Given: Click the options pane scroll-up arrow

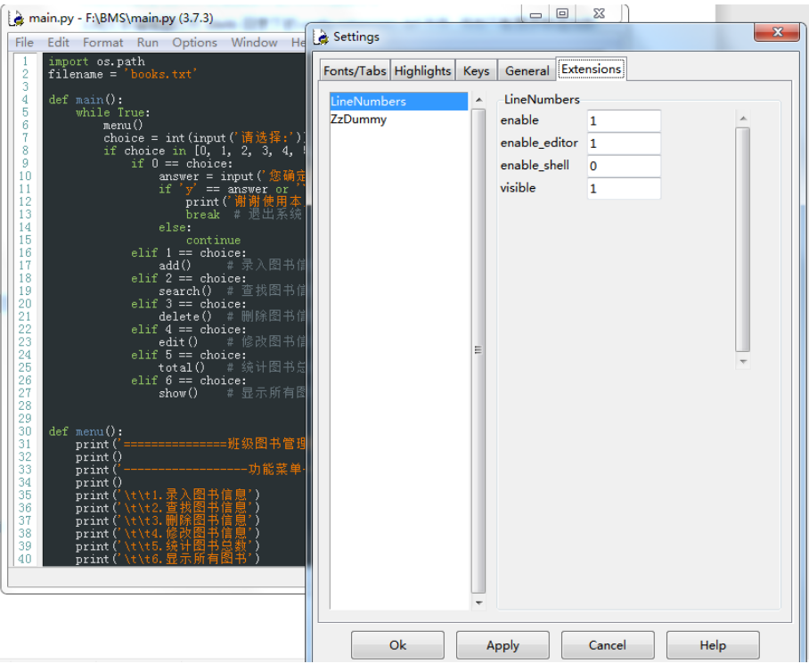Looking at the screenshot, I should point(743,119).
